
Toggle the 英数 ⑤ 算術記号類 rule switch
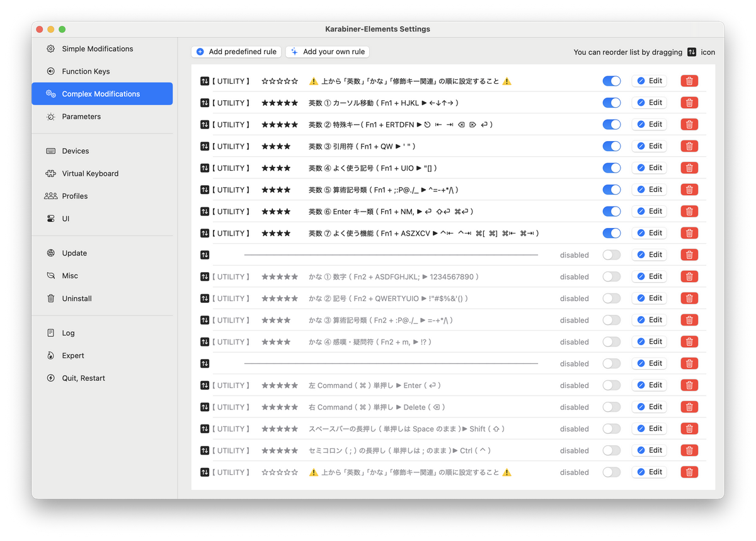coord(612,190)
